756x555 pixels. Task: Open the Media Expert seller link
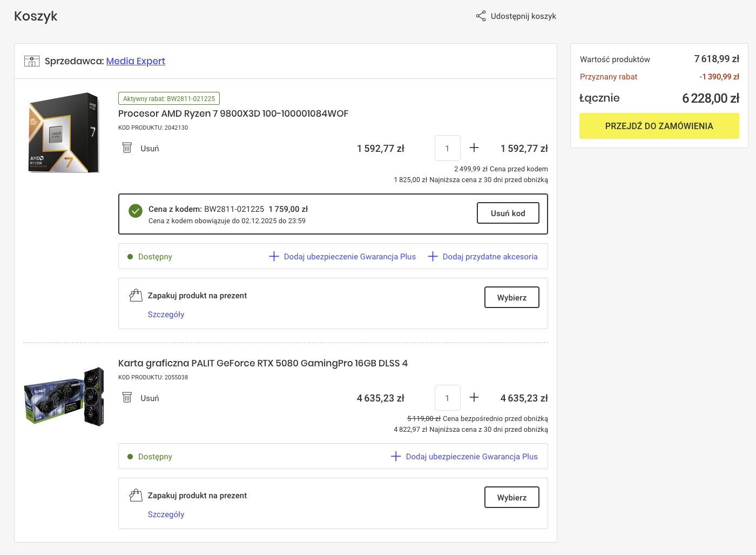pyautogui.click(x=136, y=61)
